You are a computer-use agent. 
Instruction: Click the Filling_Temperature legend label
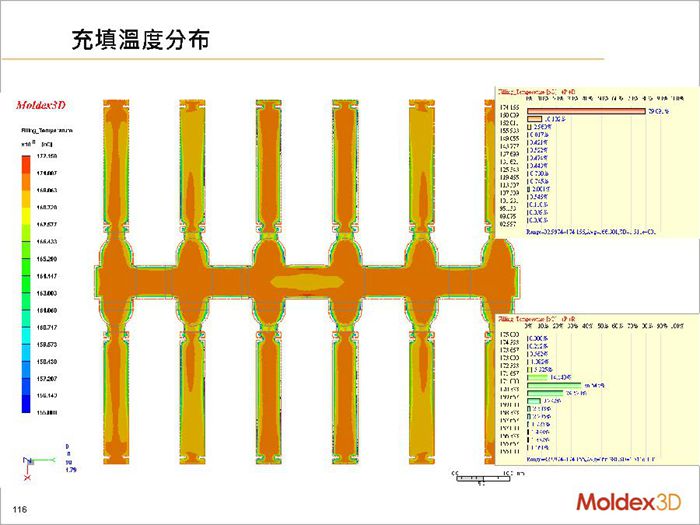click(46, 130)
